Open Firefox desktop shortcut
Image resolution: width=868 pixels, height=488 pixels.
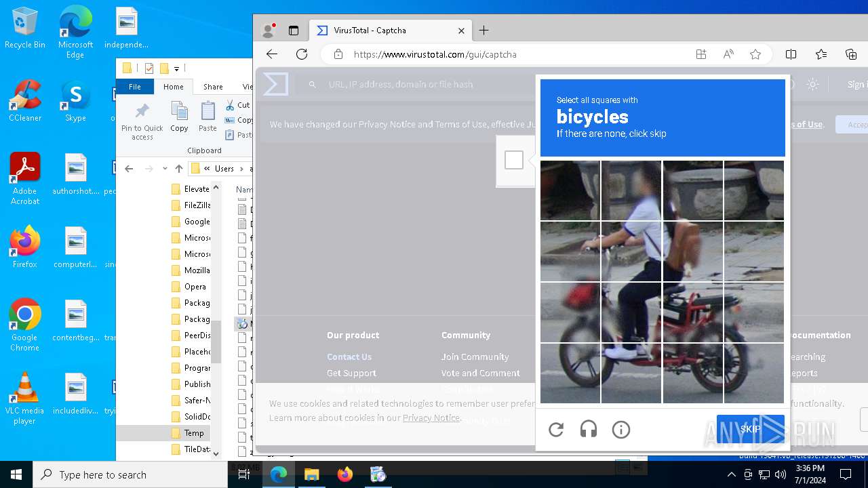tap(25, 247)
